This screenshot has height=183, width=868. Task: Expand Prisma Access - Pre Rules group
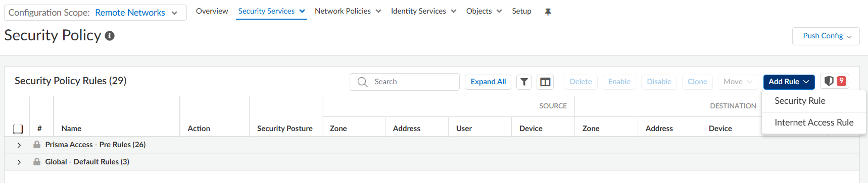pyautogui.click(x=19, y=145)
